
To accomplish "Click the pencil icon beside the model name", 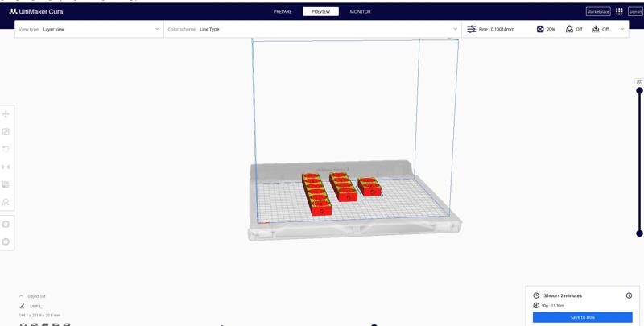I will (23, 307).
